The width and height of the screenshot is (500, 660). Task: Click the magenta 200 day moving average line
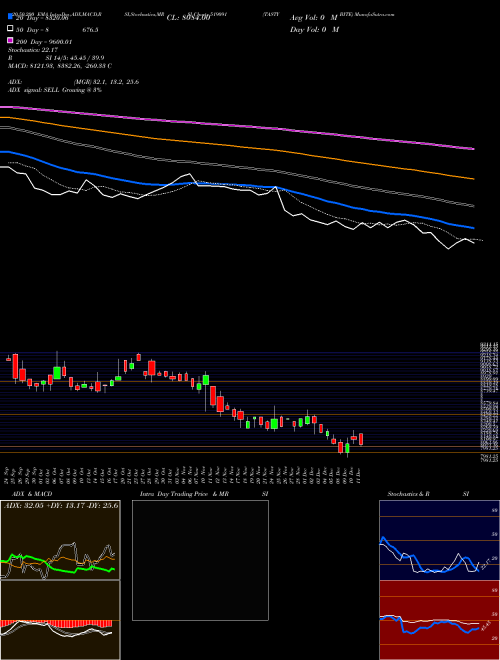[237, 125]
